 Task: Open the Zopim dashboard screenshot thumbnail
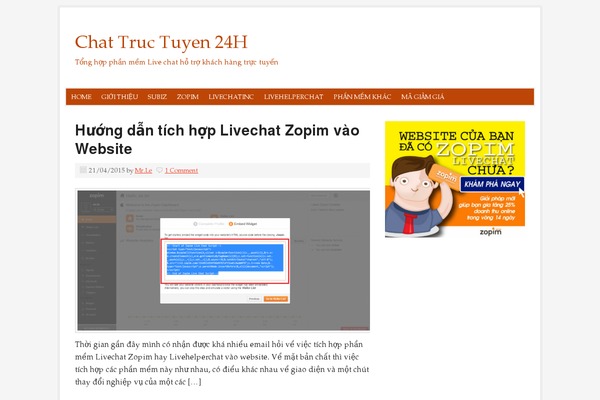point(223,260)
